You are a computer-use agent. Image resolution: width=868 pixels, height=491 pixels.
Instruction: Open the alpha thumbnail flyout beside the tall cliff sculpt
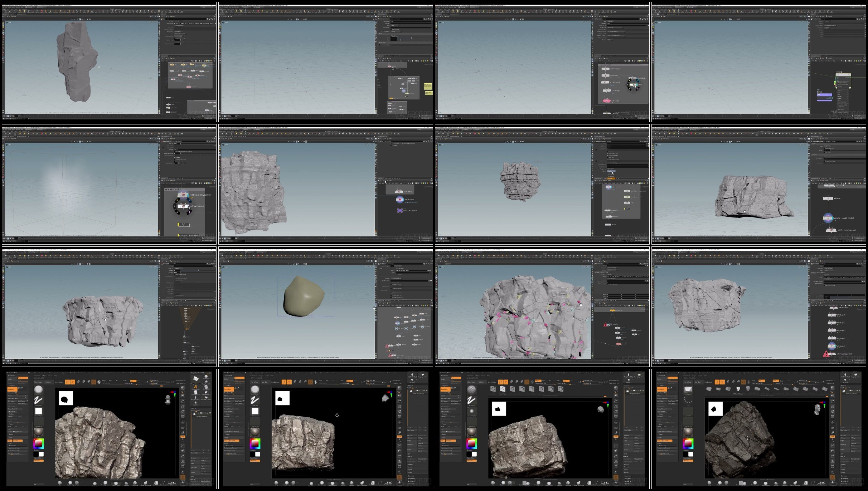(x=39, y=411)
